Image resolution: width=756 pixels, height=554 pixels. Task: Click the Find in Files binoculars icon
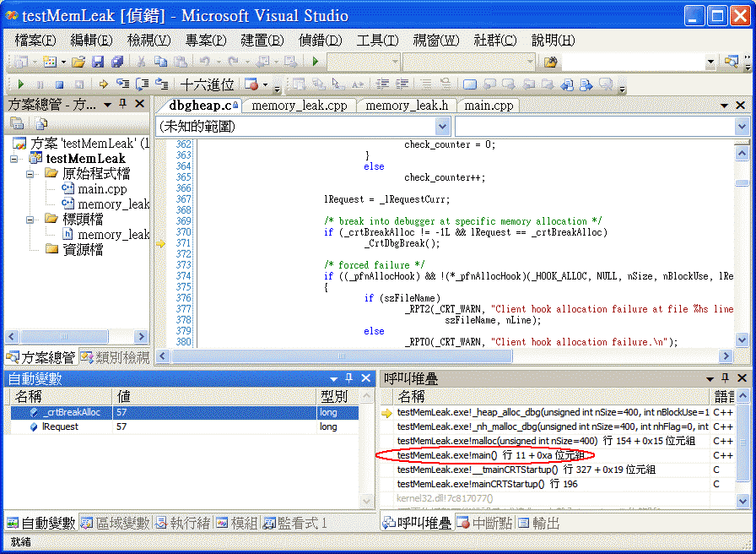pos(551,62)
